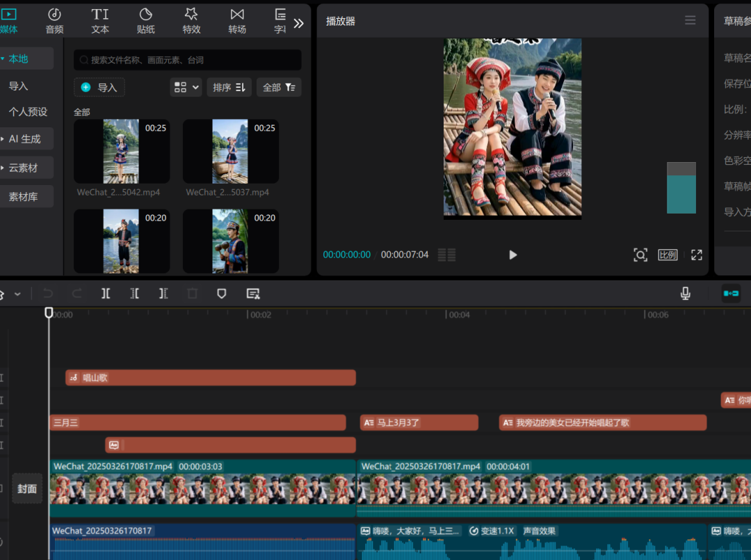Jump to the 00:06 ruler mark
Image resolution: width=751 pixels, height=560 pixels.
tap(658, 314)
